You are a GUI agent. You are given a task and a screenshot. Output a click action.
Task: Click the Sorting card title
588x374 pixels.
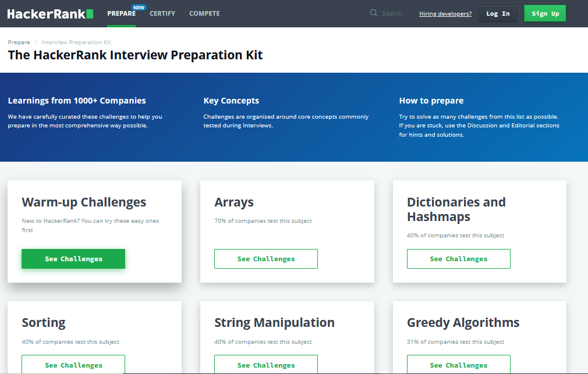pyautogui.click(x=44, y=323)
